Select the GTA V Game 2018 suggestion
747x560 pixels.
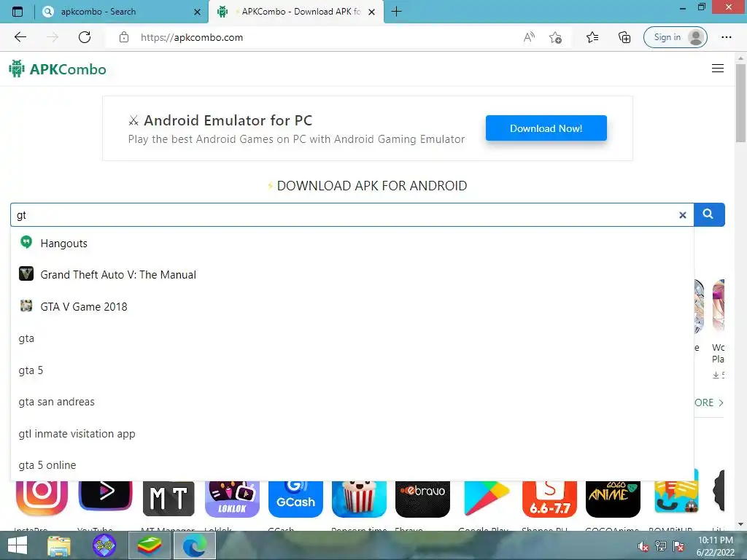352,307
